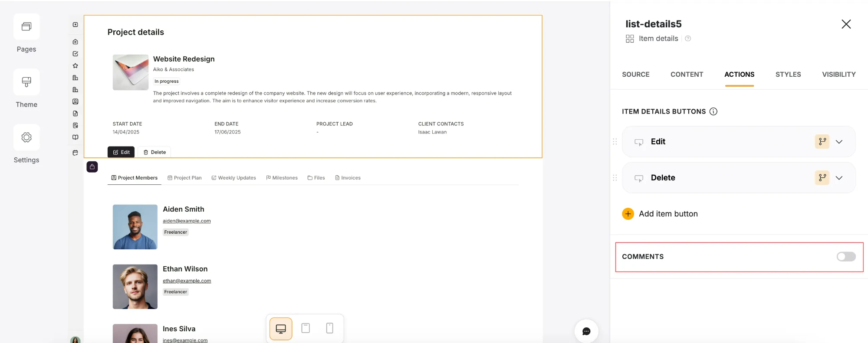Click the invoice document icon in the sidebar
Viewport: 868px width, 343px height.
pyautogui.click(x=75, y=125)
